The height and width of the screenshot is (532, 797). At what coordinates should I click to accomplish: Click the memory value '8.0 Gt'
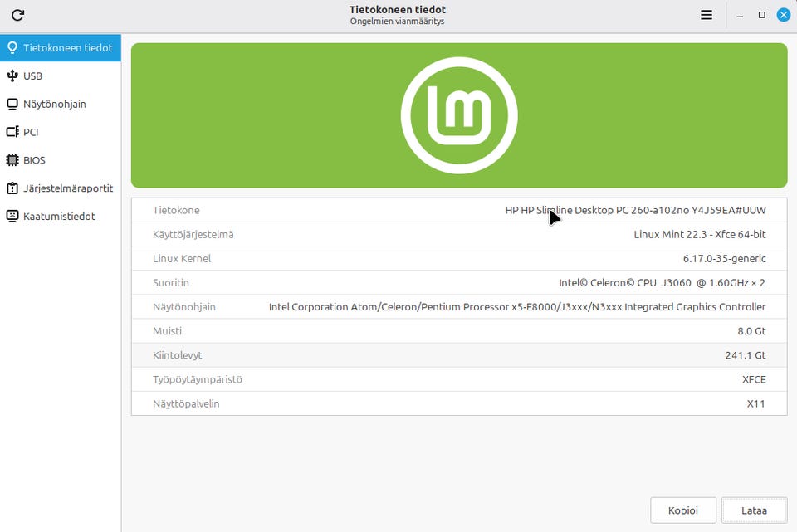(x=752, y=331)
